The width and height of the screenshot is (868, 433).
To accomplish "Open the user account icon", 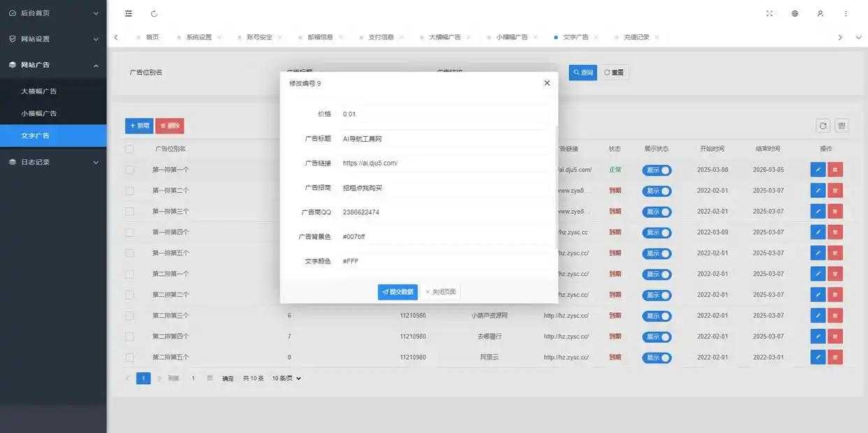I will coord(820,13).
